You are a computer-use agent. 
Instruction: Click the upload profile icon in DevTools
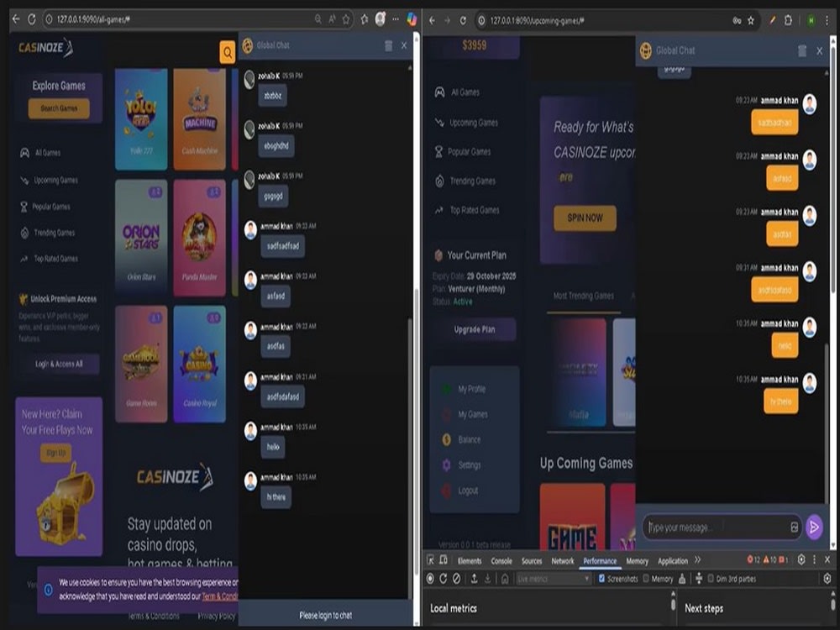click(x=474, y=579)
